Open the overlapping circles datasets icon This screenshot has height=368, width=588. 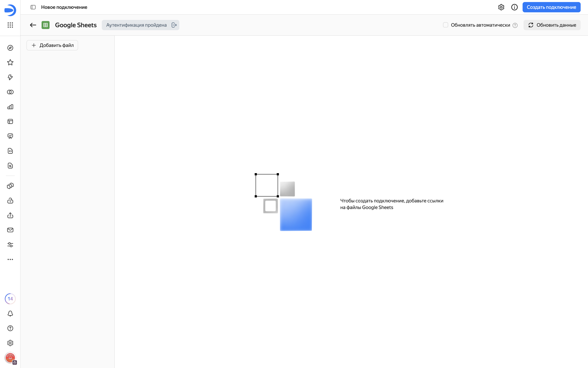click(x=10, y=92)
